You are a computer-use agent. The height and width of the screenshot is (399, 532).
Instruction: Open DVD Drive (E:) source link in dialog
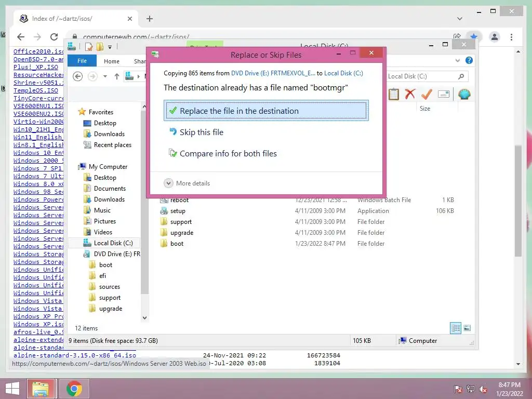273,73
